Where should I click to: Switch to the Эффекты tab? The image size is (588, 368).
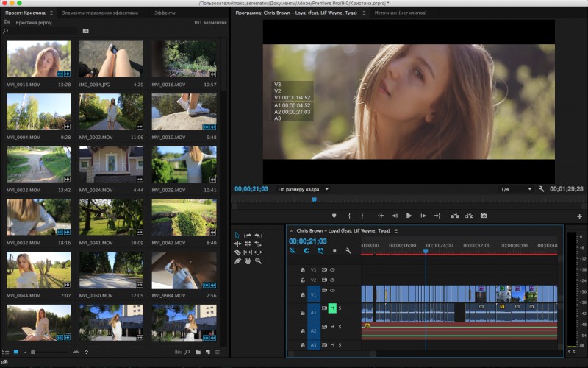[x=165, y=13]
